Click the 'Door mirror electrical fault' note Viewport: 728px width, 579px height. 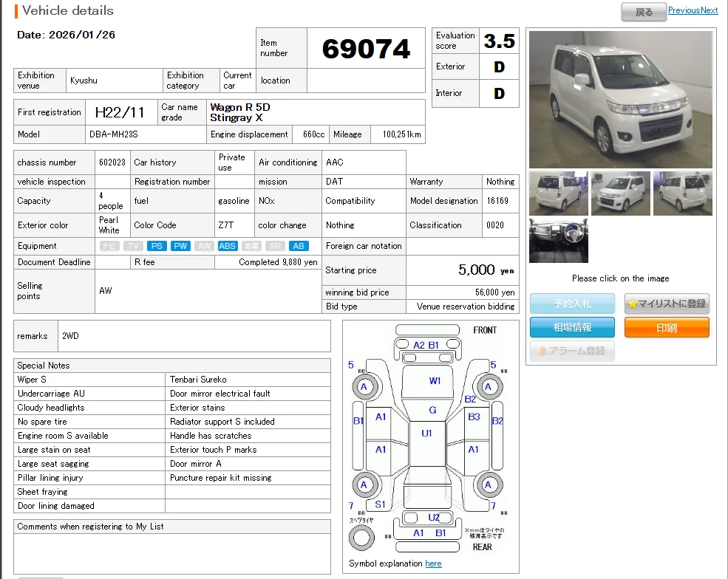[220, 394]
